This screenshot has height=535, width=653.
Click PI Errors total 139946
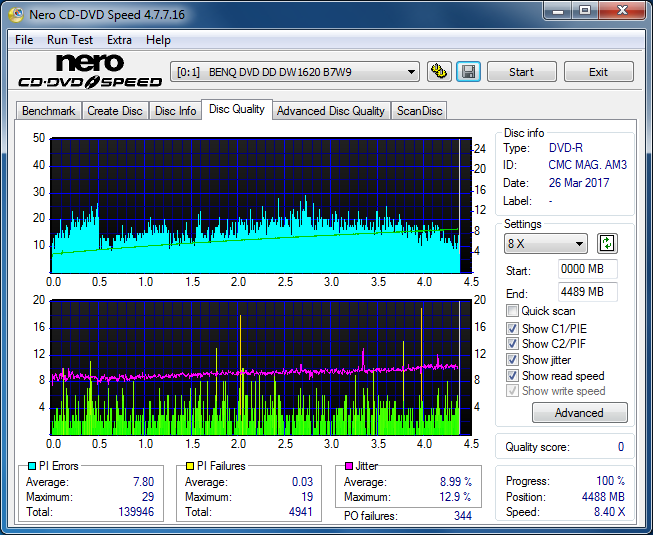136,512
